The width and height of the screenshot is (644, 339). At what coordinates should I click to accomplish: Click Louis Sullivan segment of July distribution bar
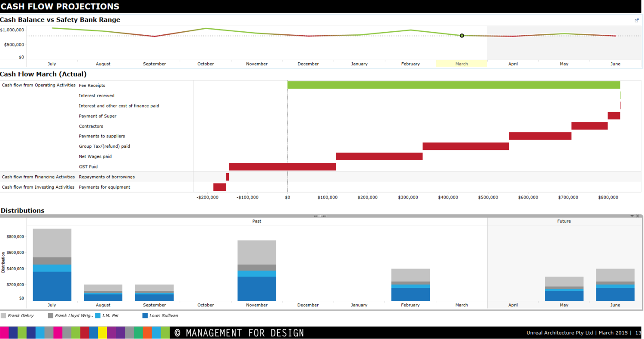(x=52, y=286)
